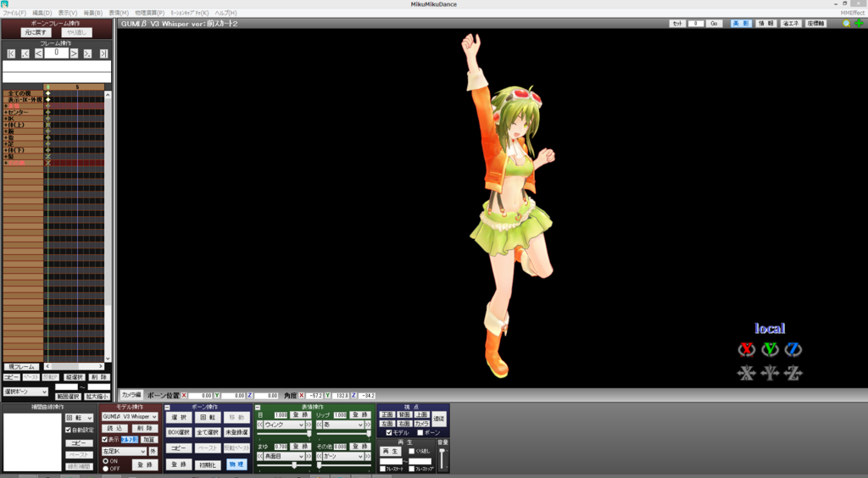Open the 表示(V) menu

68,13
